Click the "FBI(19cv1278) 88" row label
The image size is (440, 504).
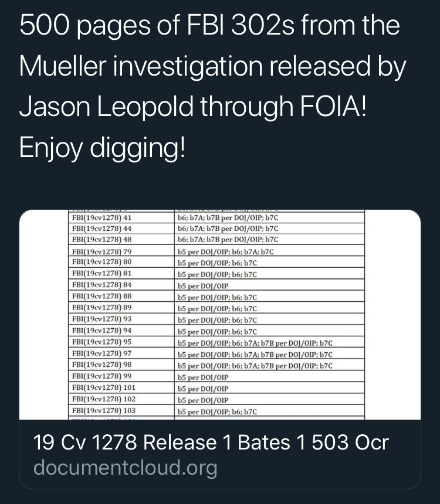point(101,297)
